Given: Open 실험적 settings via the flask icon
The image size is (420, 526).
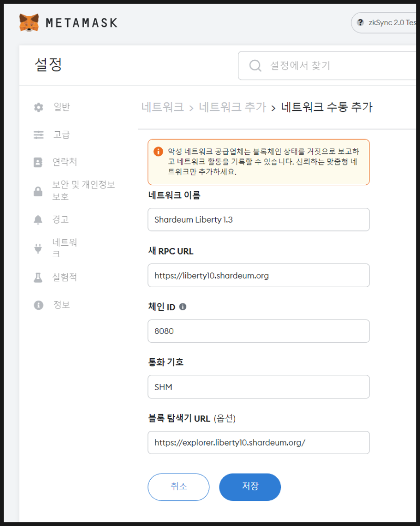Looking at the screenshot, I should [x=38, y=277].
